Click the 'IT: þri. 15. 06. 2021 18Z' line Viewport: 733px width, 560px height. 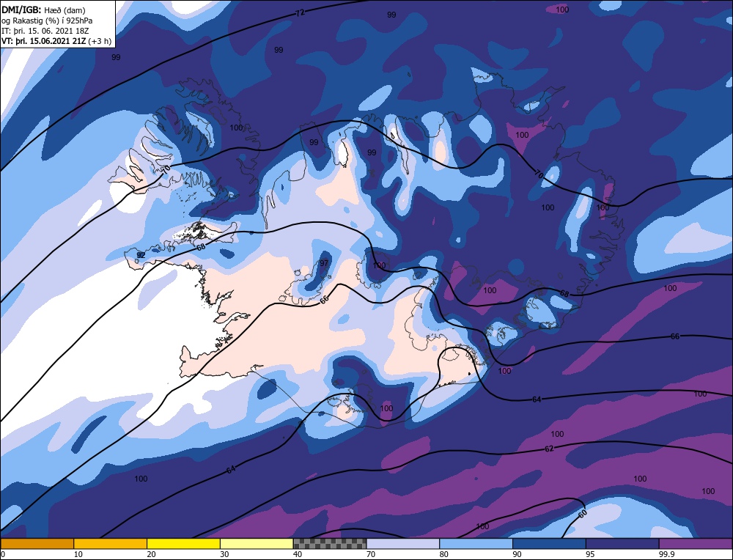45,31
